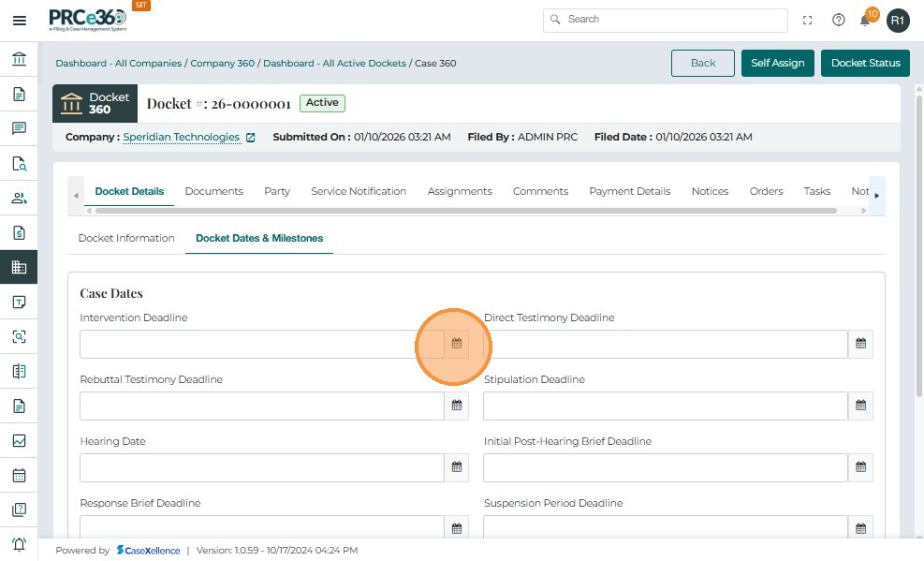Select the Docket Information sub-tab
This screenshot has width=924, height=561.
[x=126, y=238]
